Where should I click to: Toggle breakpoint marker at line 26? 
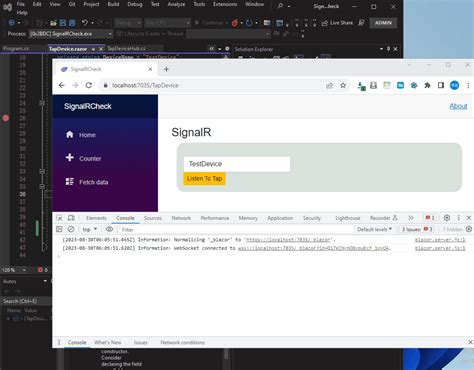point(6,118)
